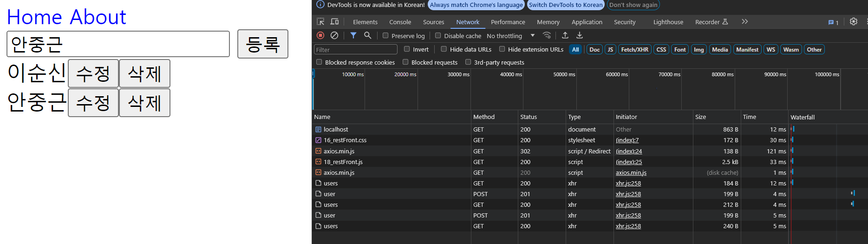Viewport: 868px width, 244px height.
Task: Open the Sources tab
Action: pyautogui.click(x=433, y=22)
